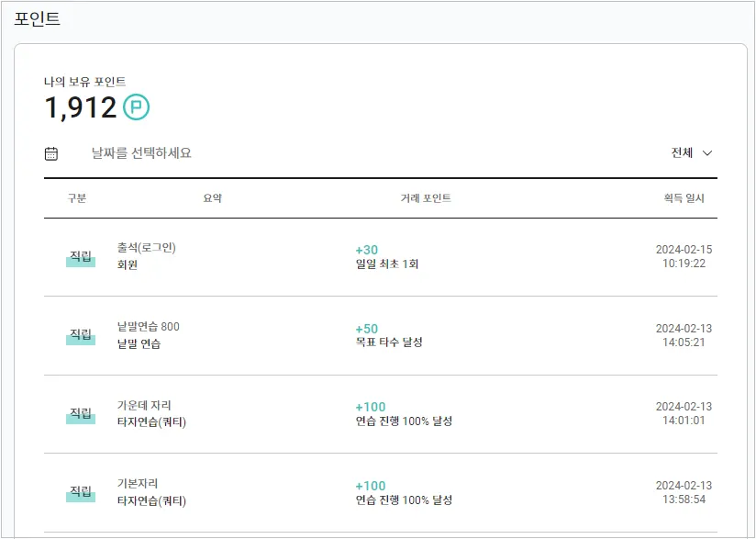This screenshot has width=756, height=539.
Task: Click the 요약 column header
Action: click(x=213, y=198)
